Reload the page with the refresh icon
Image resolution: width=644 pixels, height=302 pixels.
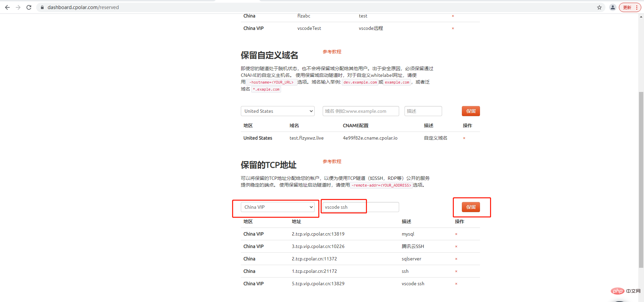(29, 7)
